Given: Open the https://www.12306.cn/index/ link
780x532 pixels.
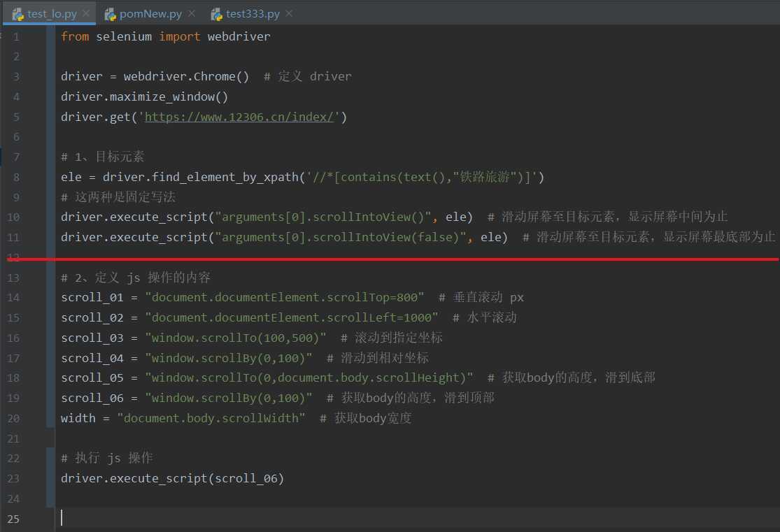Looking at the screenshot, I should pos(239,117).
